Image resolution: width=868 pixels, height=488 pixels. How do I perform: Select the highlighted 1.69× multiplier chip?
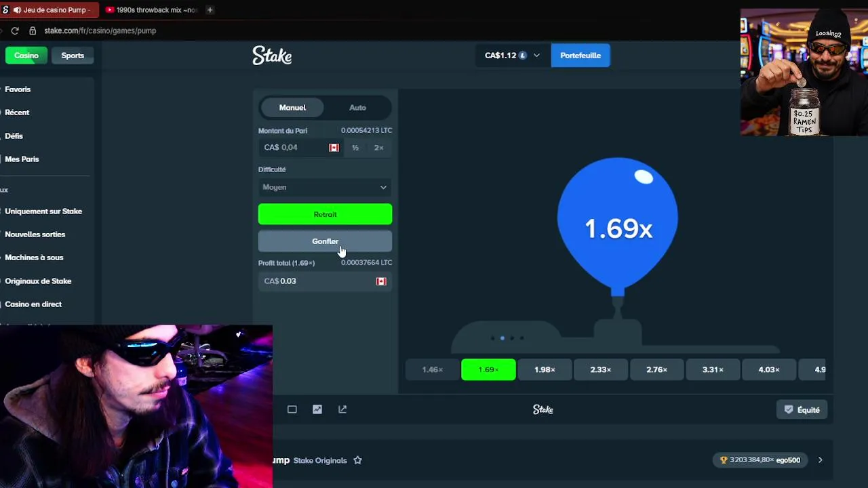(488, 370)
